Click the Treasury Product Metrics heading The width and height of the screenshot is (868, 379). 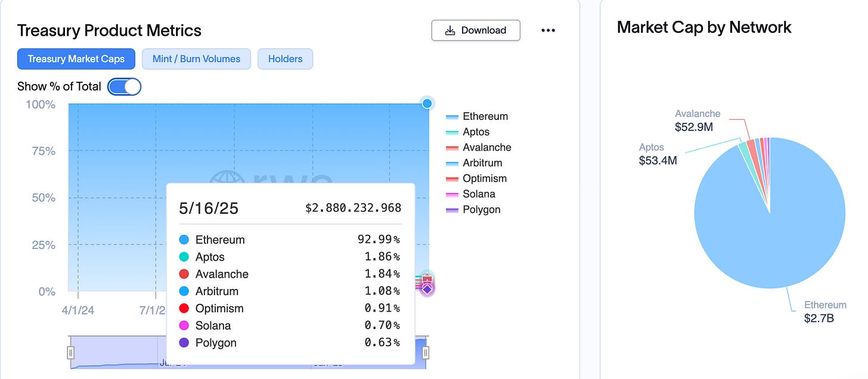[109, 30]
